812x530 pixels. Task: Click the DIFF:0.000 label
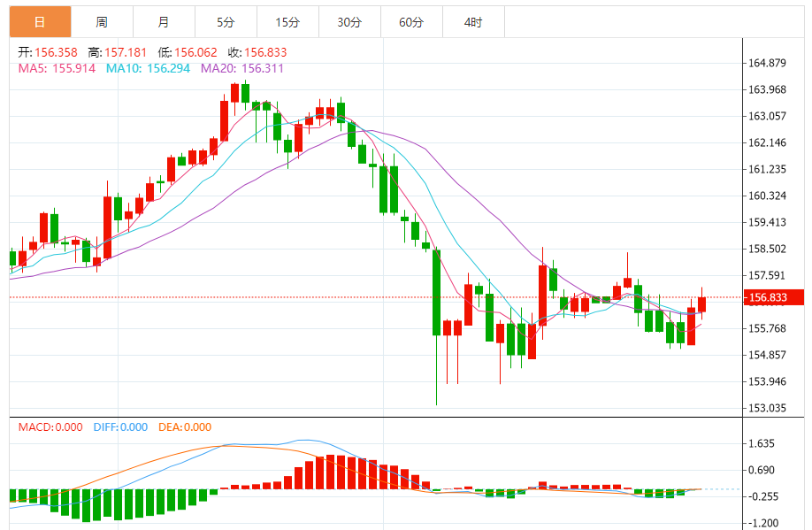click(x=120, y=427)
